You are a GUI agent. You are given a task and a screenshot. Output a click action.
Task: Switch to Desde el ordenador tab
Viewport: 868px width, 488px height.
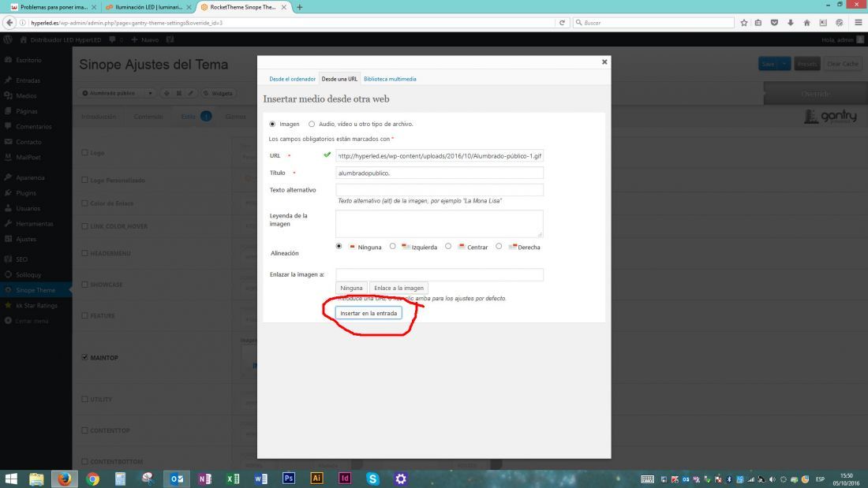pyautogui.click(x=292, y=79)
